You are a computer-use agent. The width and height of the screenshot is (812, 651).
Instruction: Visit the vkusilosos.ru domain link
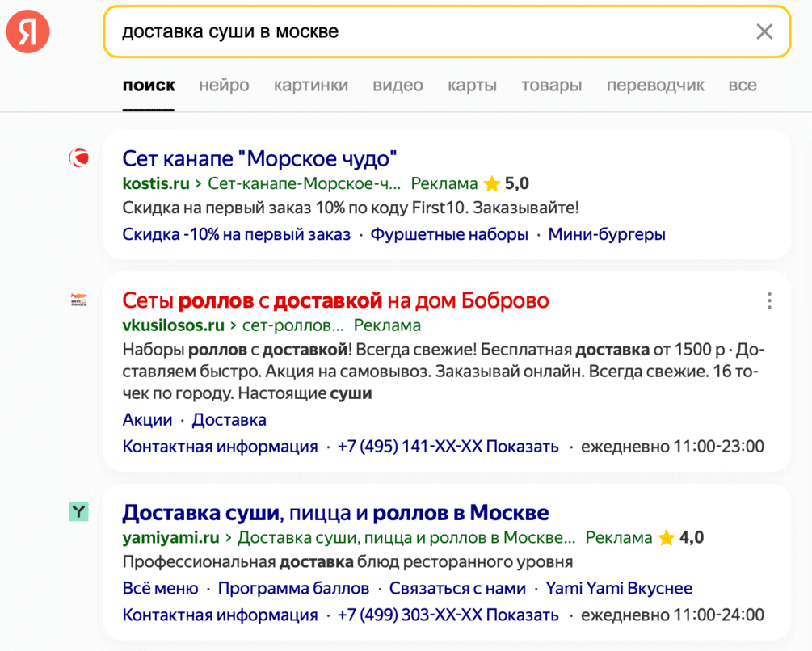click(174, 325)
